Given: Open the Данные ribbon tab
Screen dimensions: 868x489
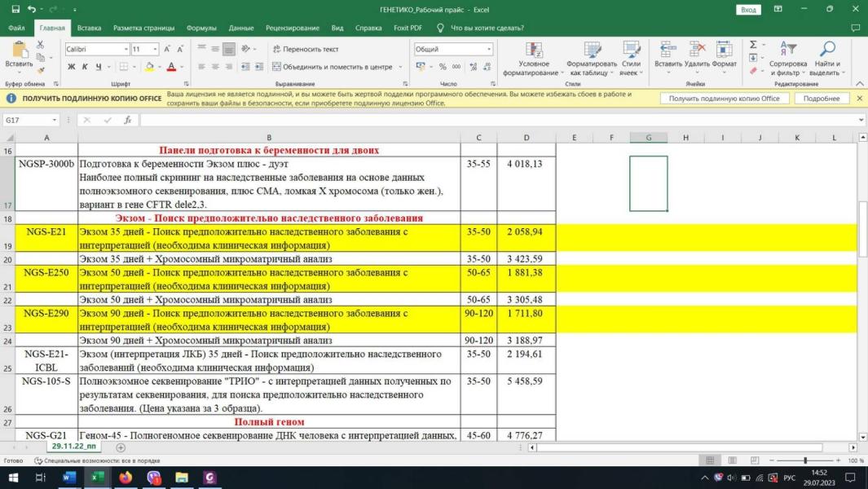Looking at the screenshot, I should [241, 28].
